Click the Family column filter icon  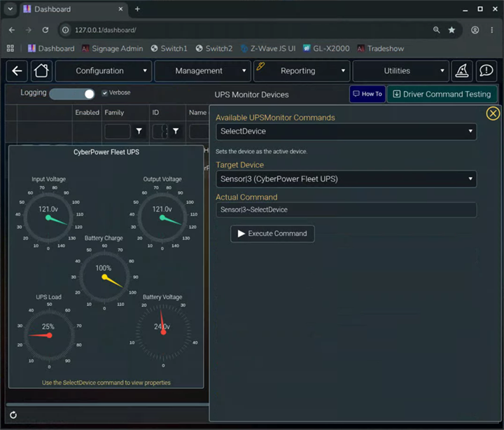pos(139,131)
